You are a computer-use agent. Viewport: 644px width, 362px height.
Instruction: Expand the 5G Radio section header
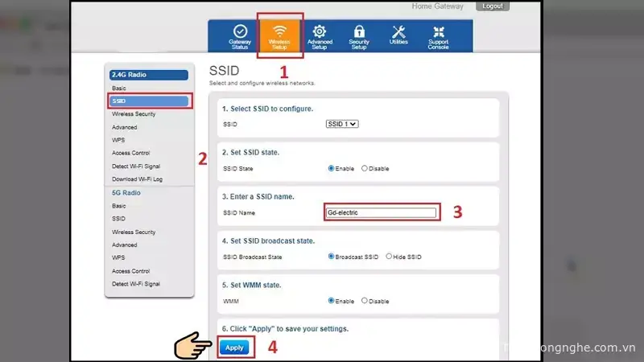148,192
